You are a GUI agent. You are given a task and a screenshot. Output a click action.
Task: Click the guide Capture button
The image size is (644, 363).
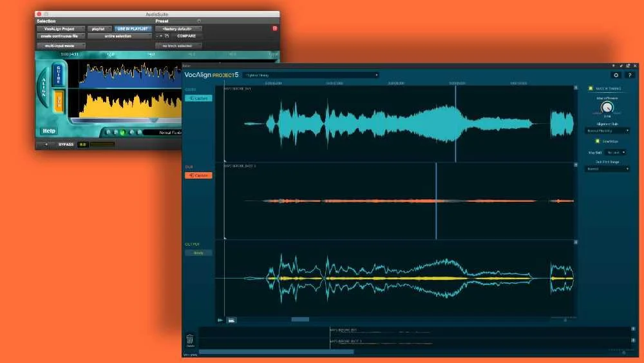(198, 98)
